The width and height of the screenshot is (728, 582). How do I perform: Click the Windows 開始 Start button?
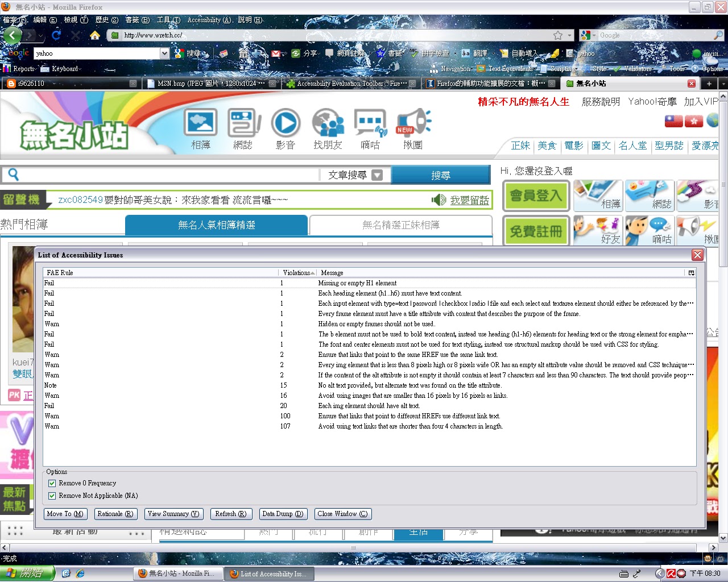pos(27,573)
